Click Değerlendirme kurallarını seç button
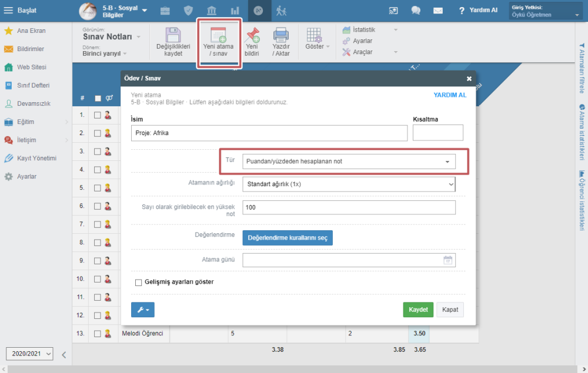Screen dimensions: 588x373 click(288, 238)
